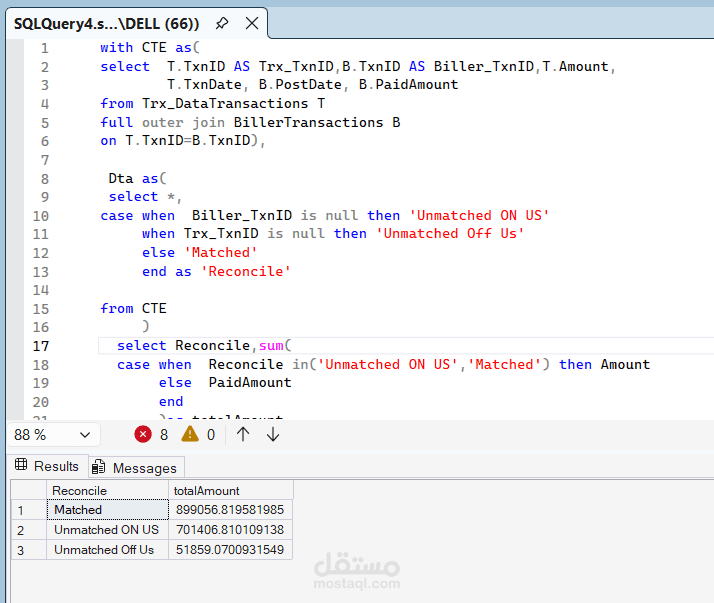Select the top-left corner cell of results grid

29,491
